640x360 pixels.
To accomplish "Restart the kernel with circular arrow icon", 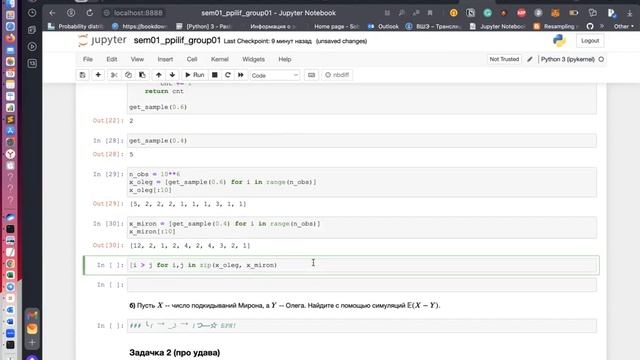I will point(228,75).
